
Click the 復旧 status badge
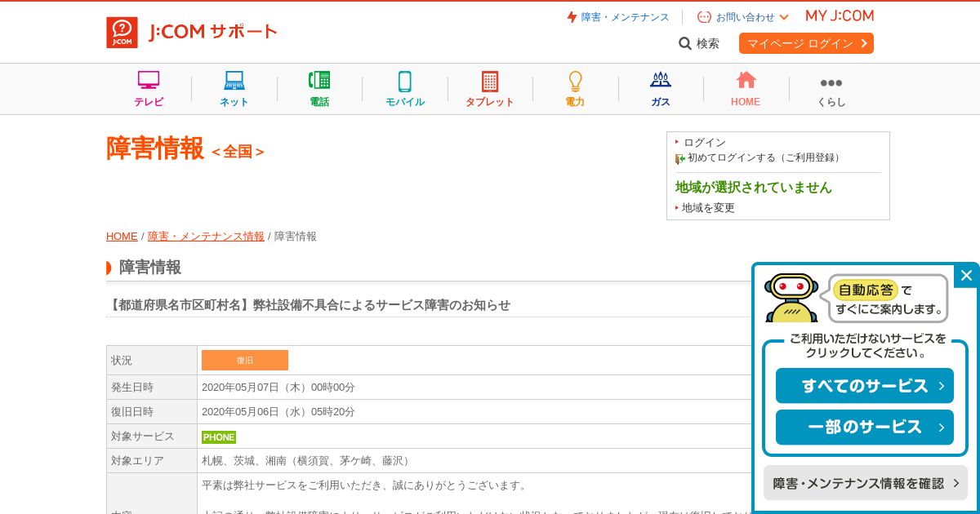(x=245, y=360)
